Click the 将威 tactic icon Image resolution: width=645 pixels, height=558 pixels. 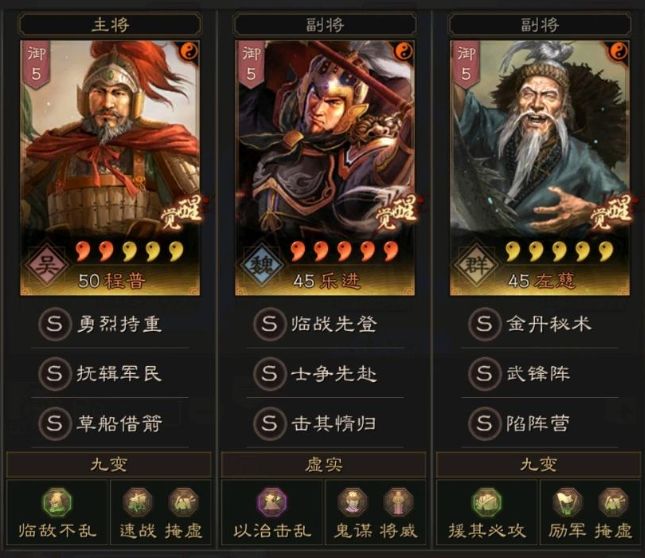[398, 502]
